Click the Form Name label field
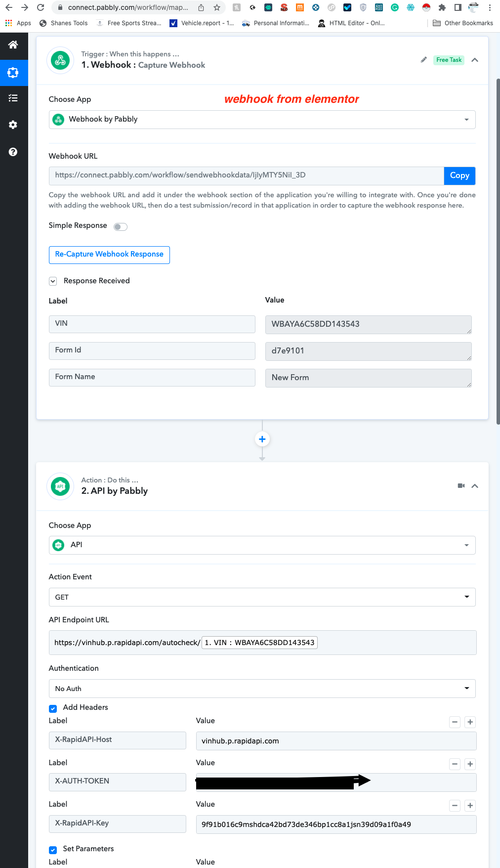The width and height of the screenshot is (500, 868). [x=152, y=377]
